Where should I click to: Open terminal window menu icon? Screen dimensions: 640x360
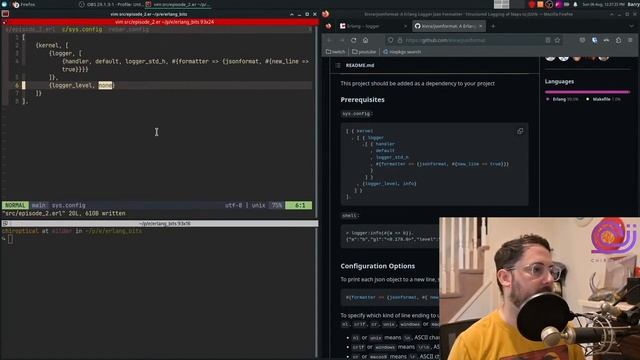point(5,14)
